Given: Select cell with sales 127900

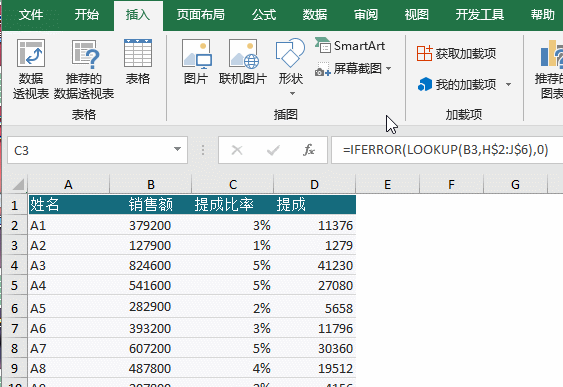Looking at the screenshot, I should tap(151, 246).
